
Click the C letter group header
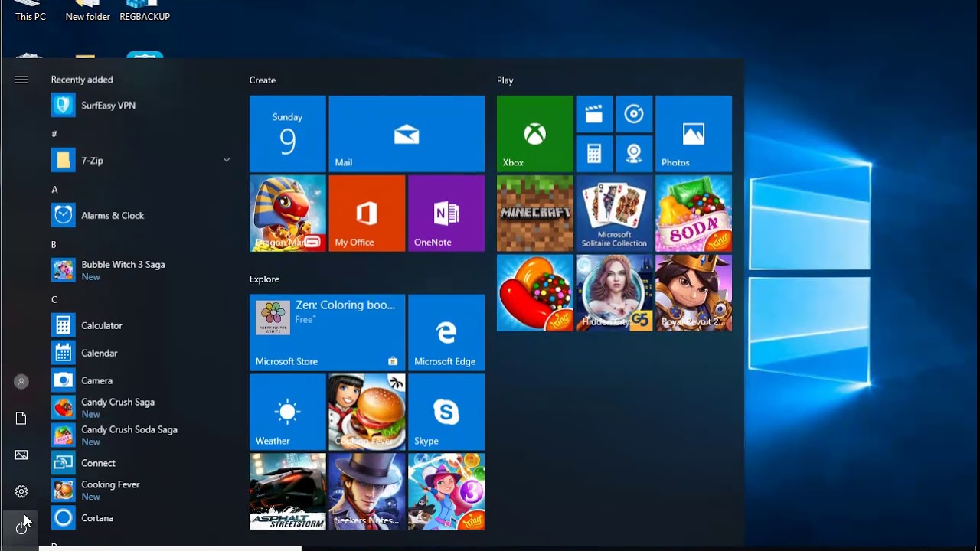[54, 299]
